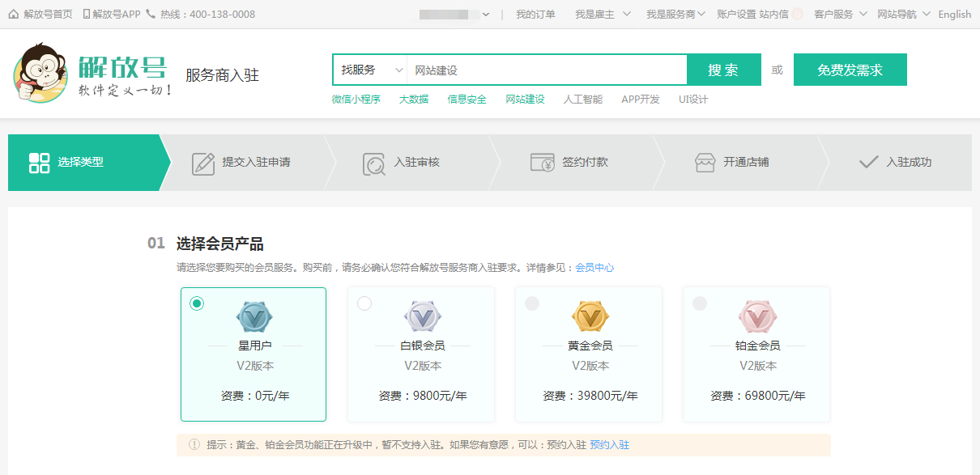The height and width of the screenshot is (475, 980).
Task: Click the gold 黄金会员 badge icon
Action: (590, 317)
